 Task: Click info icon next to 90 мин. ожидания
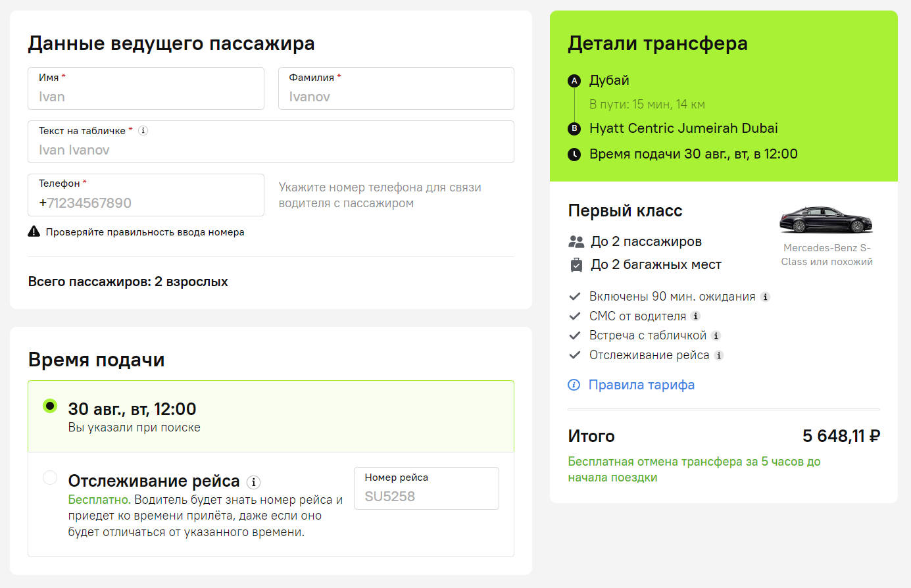point(765,297)
